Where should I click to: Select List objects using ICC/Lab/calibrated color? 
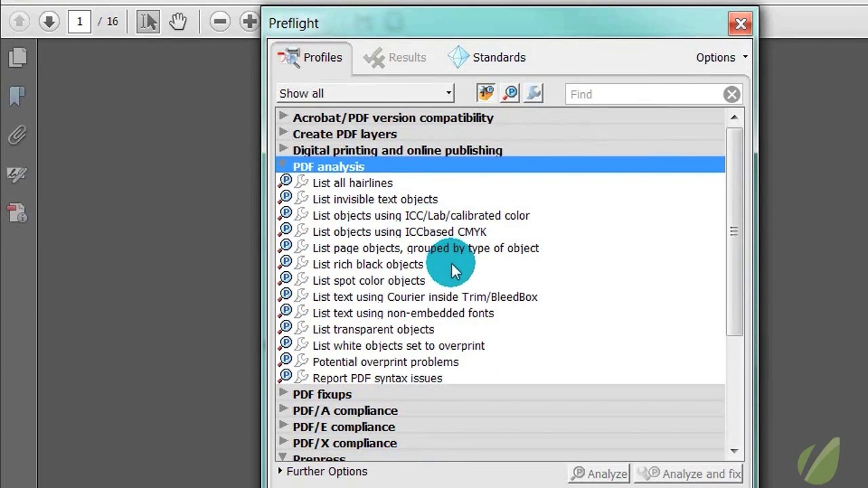[421, 216]
